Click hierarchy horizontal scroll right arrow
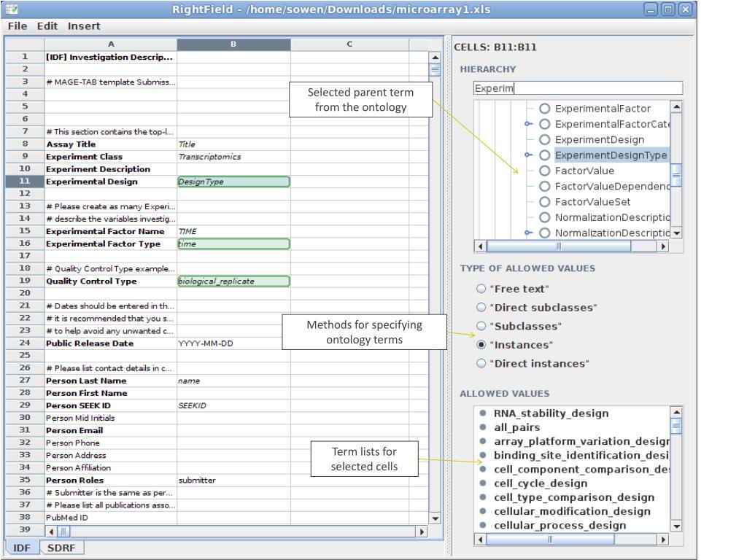The height and width of the screenshot is (560, 747). (x=662, y=246)
